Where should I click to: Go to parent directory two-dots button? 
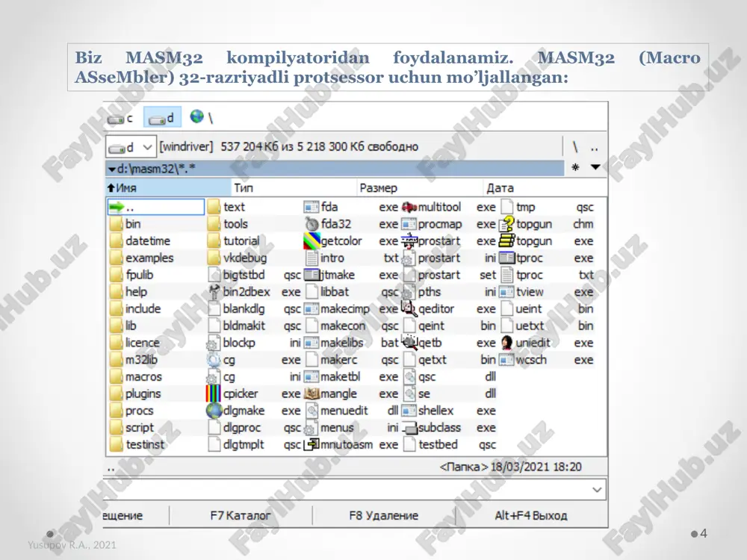click(594, 147)
